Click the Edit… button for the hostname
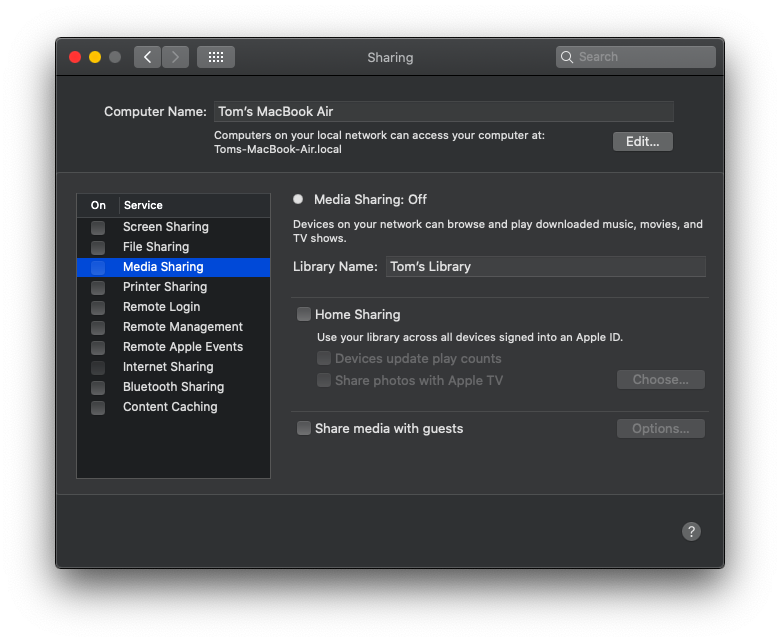This screenshot has height=642, width=780. point(642,142)
